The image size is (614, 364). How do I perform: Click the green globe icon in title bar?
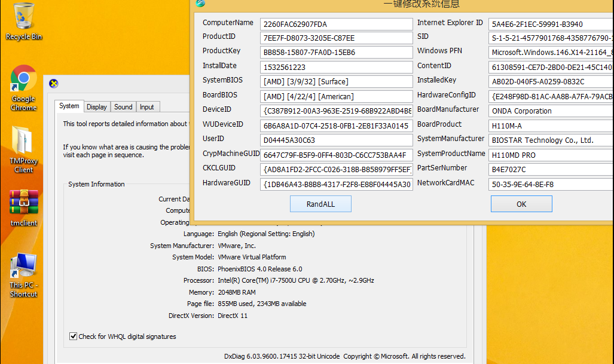pyautogui.click(x=201, y=4)
